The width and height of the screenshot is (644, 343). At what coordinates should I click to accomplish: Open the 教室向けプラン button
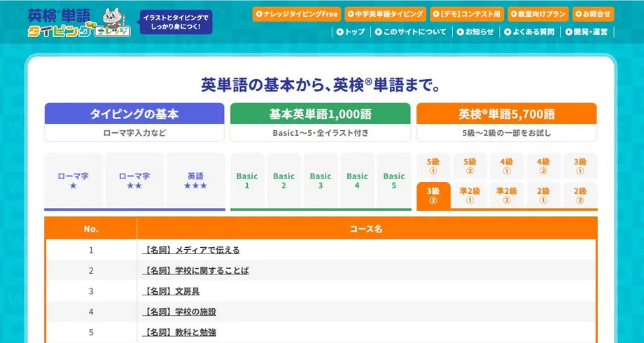click(538, 14)
